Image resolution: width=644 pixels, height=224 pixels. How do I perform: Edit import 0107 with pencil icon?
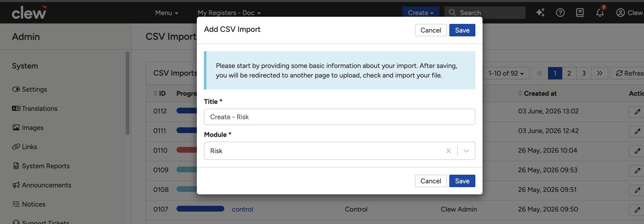[x=637, y=210]
